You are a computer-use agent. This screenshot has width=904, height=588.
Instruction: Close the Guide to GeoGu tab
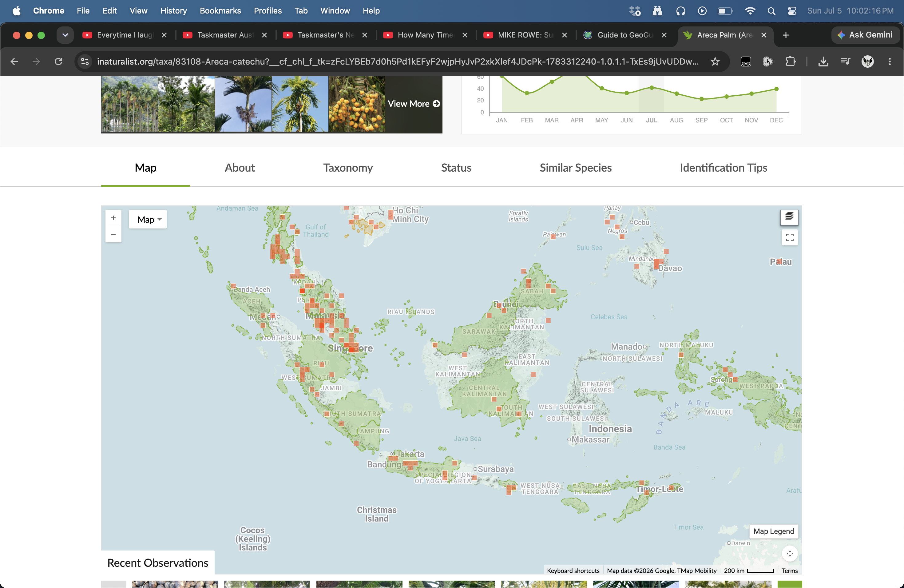click(x=664, y=35)
